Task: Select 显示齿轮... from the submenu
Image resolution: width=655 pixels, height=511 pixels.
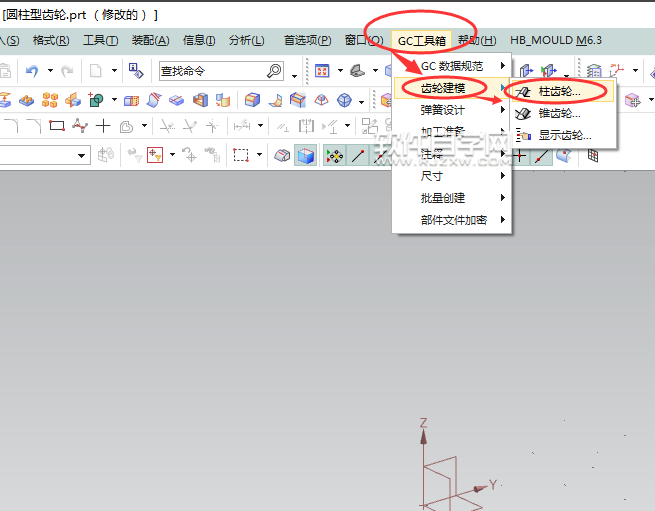Action: (x=562, y=135)
